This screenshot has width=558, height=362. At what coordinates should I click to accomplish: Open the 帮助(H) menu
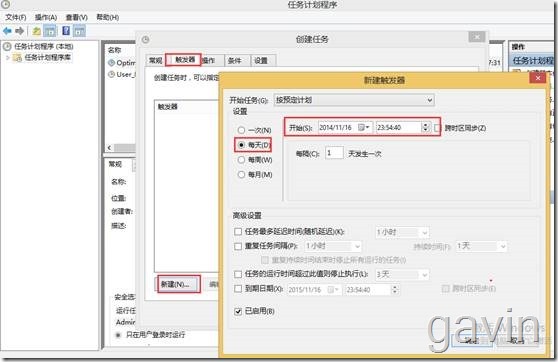click(107, 17)
